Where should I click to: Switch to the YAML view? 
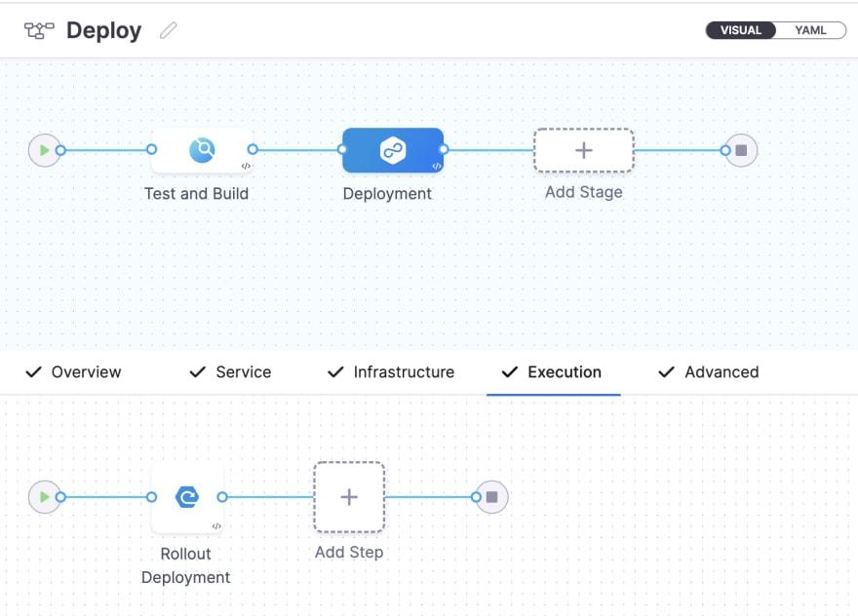[x=810, y=30]
